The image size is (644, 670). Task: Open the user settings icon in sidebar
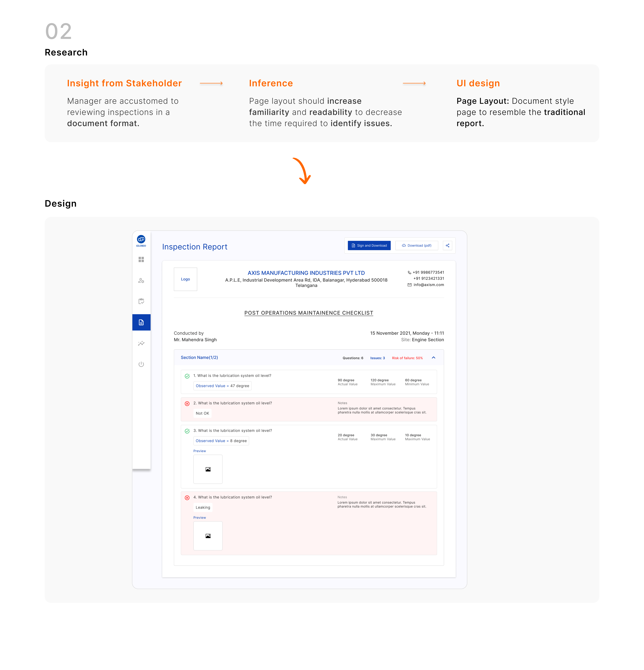click(x=141, y=281)
